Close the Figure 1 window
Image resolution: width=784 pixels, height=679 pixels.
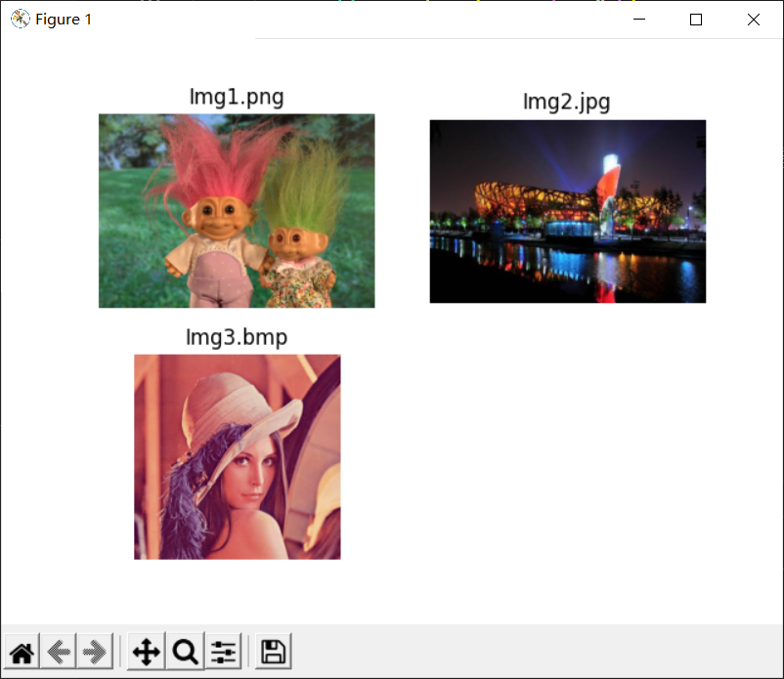coord(754,20)
